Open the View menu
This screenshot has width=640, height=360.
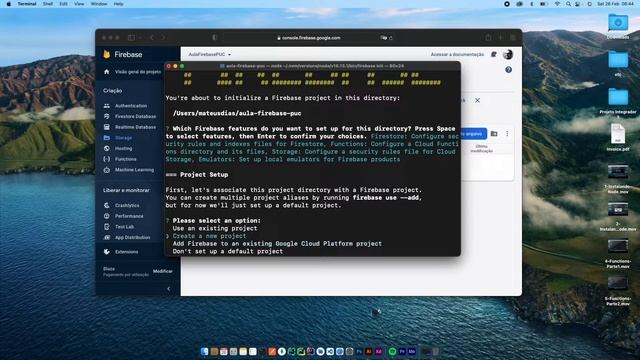point(79,4)
